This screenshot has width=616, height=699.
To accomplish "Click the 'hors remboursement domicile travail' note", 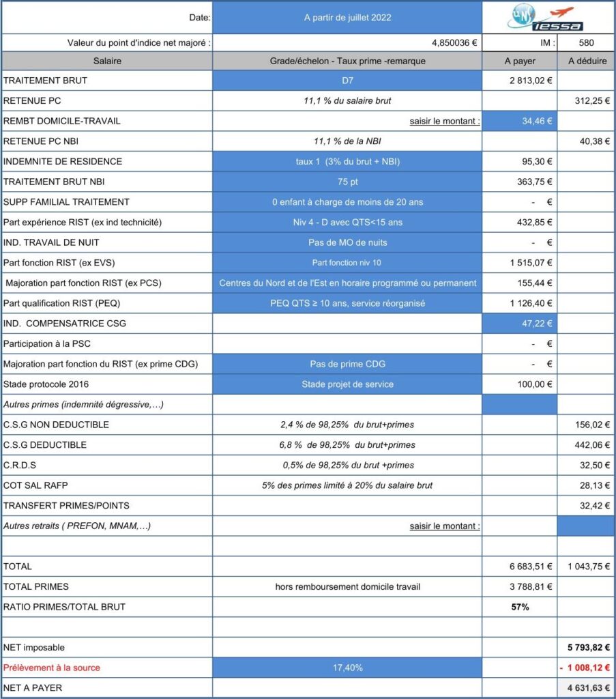I will click(347, 586).
